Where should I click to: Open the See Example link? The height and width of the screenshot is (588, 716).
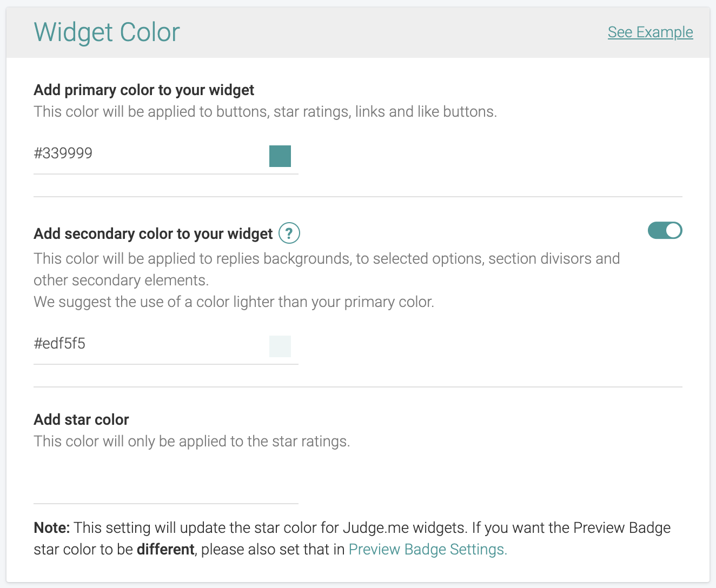650,32
